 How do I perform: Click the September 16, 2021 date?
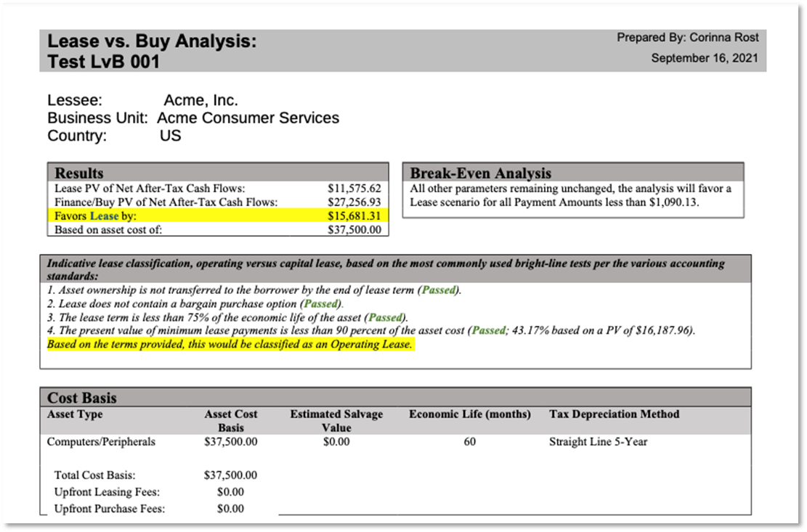pyautogui.click(x=704, y=58)
